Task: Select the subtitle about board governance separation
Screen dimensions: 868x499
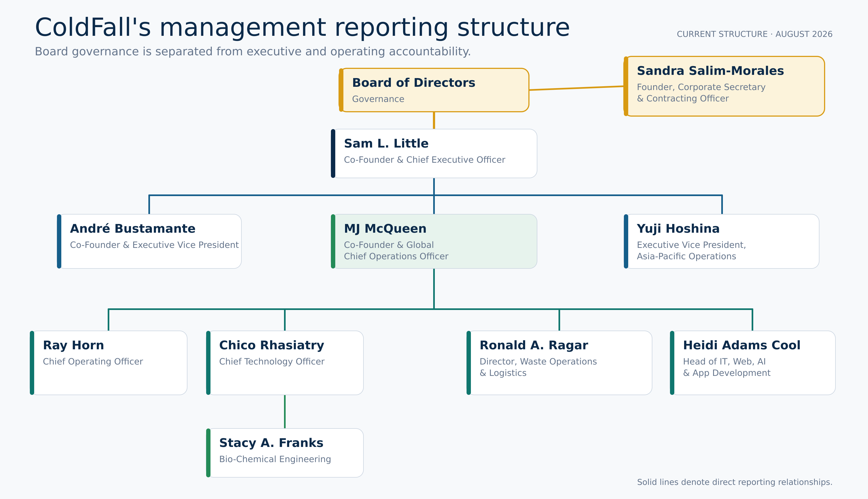Action: (253, 52)
